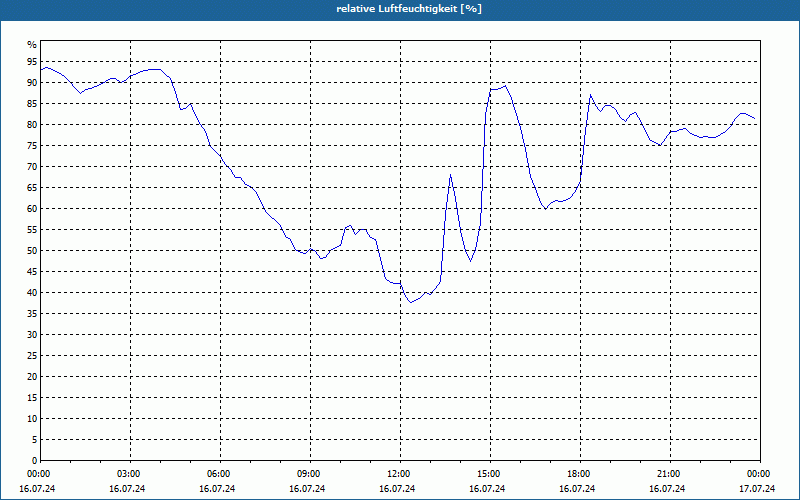Click the y-axis value 30
This screenshot has width=800, height=500.
pyautogui.click(x=32, y=335)
